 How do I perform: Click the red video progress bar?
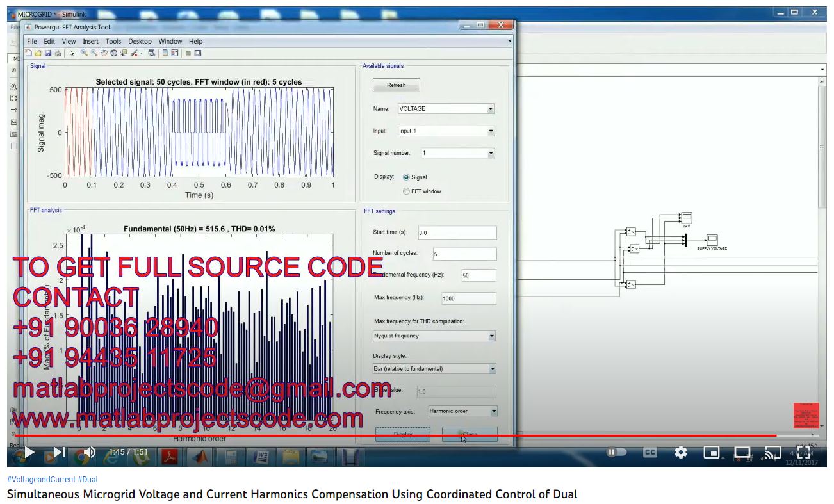pos(384,436)
